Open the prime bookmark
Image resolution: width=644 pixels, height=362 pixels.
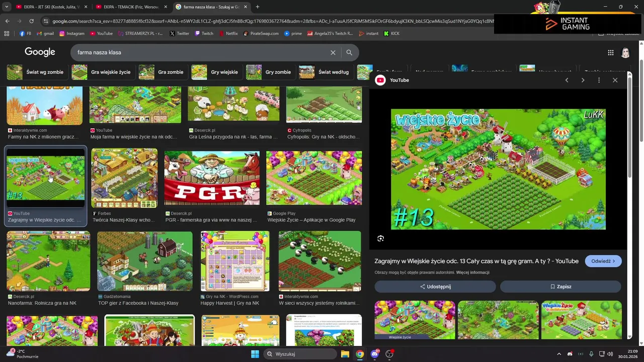293,34
